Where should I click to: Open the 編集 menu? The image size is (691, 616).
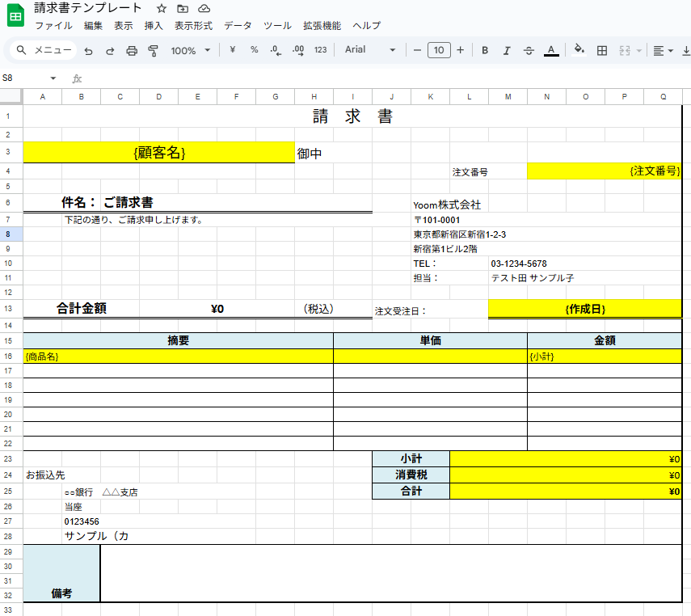tap(93, 26)
